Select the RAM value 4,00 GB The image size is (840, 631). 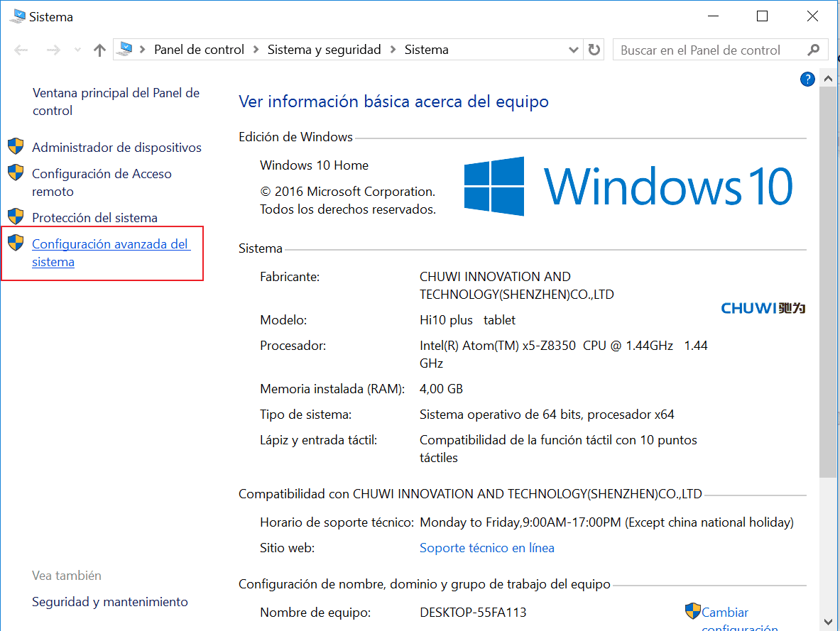(x=441, y=389)
